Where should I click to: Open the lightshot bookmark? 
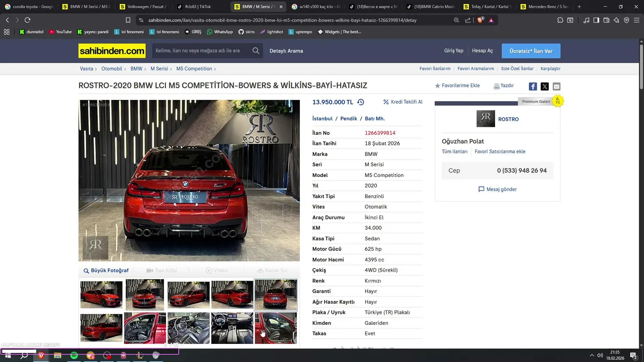(271, 32)
